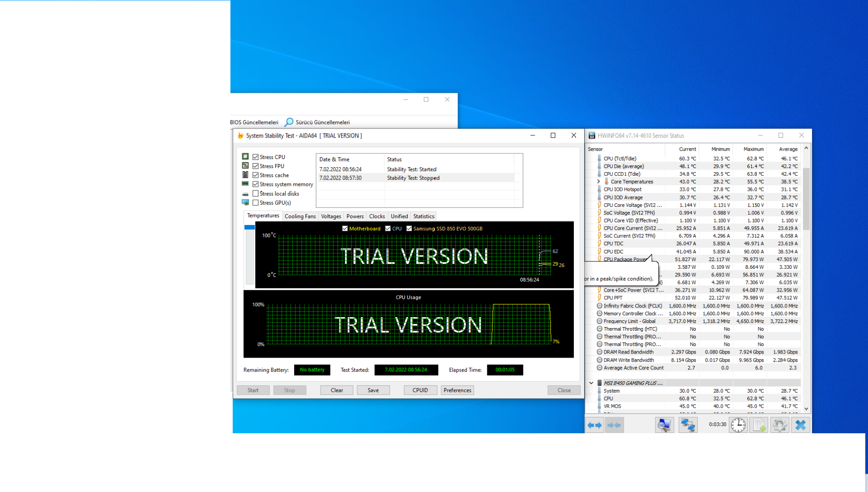The image size is (868, 492).
Task: Click the icon beside DRAM Read Bandwidth
Action: [599, 352]
